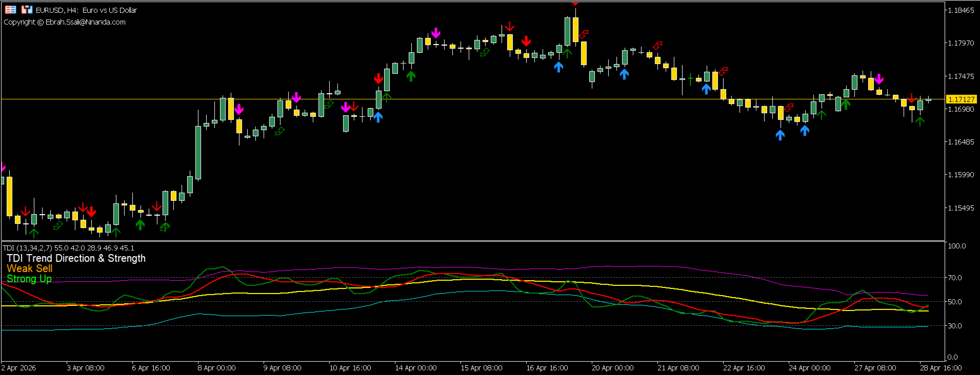The image size is (980, 375).
Task: Click the TDI Trend Direction & Strength heading
Action: pyautogui.click(x=76, y=258)
